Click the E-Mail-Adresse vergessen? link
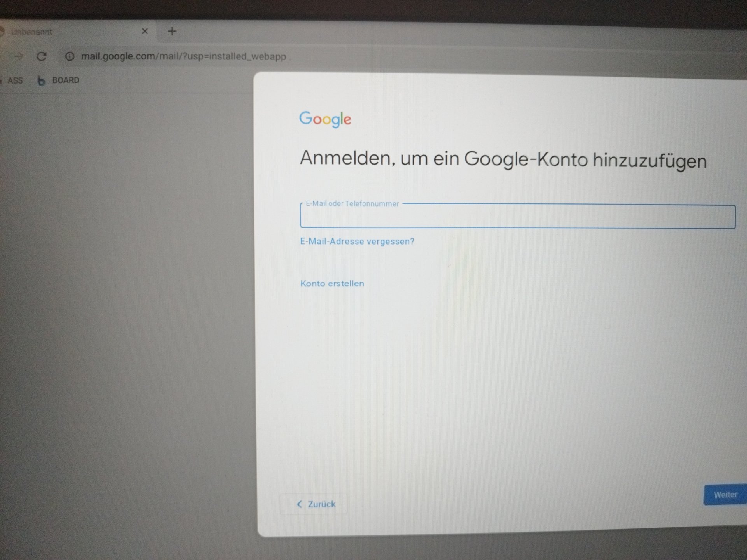Image resolution: width=747 pixels, height=560 pixels. tap(357, 241)
